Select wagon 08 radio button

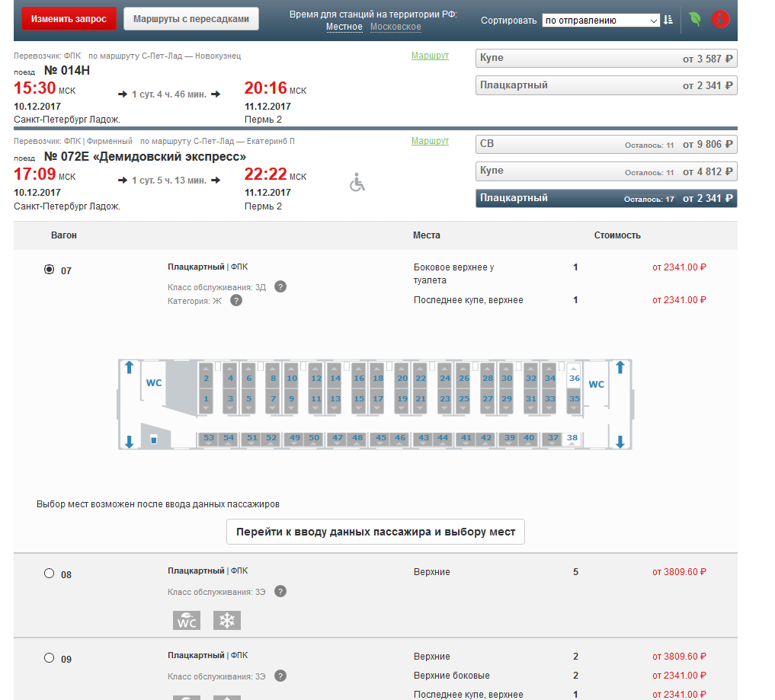point(50,574)
